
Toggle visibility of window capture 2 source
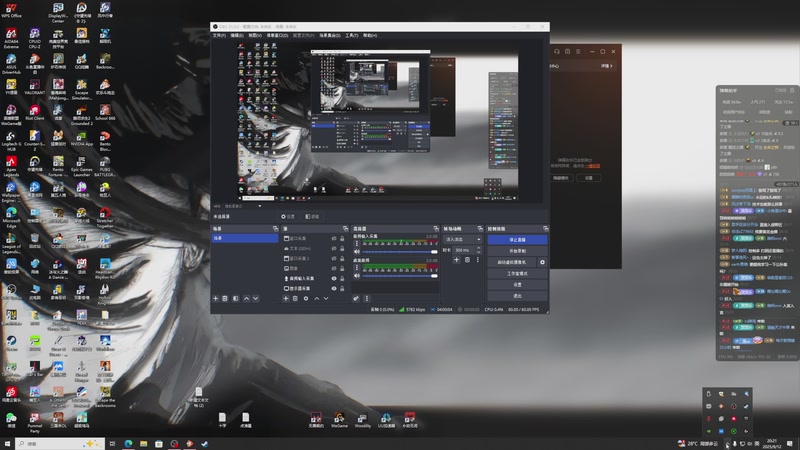pos(334,258)
